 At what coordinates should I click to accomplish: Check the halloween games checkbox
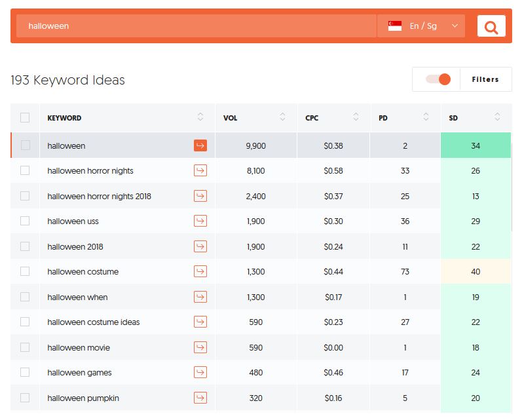(x=25, y=372)
